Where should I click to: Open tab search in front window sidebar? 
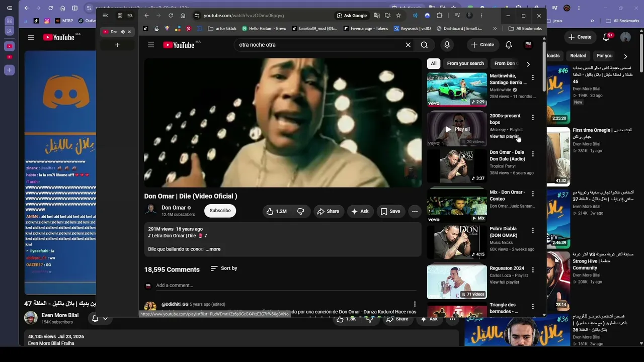130,16
